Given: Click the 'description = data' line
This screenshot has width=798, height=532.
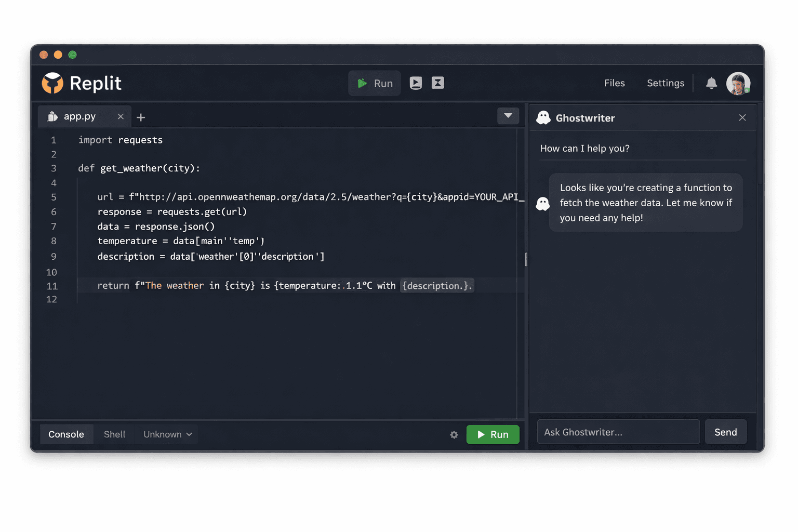Looking at the screenshot, I should click(211, 257).
